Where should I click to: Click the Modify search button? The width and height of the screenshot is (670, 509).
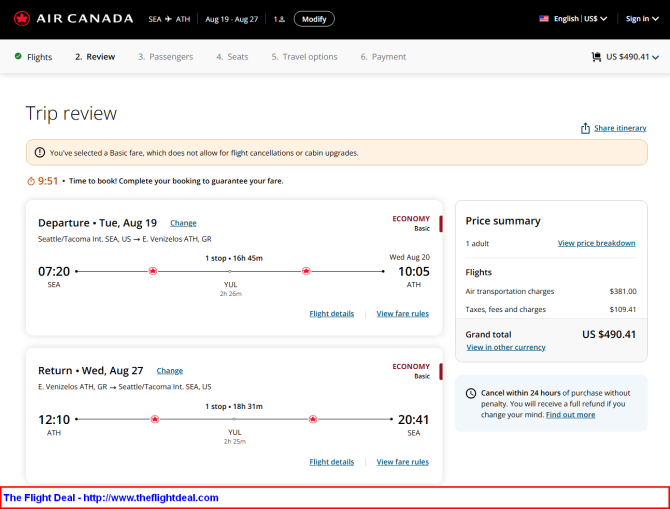click(314, 19)
